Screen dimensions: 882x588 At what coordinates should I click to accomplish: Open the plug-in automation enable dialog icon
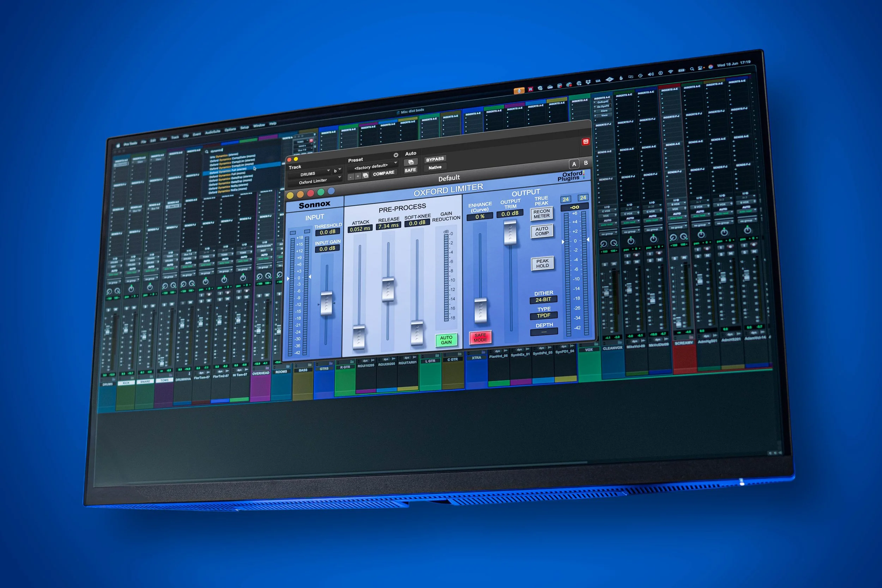coord(411,162)
